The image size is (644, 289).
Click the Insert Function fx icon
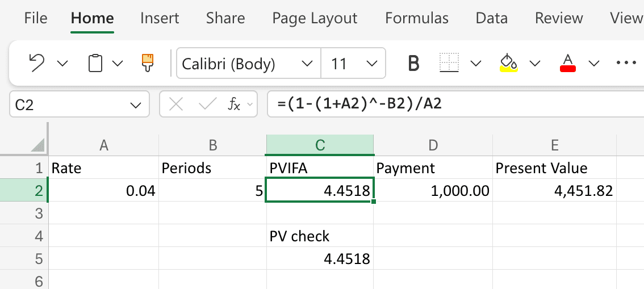point(234,105)
